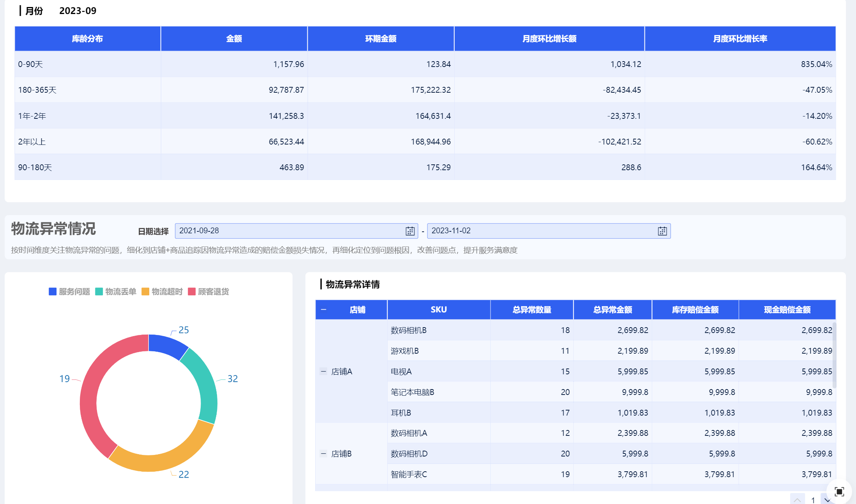Click the fullscreen icon at bottom right
The image size is (856, 504).
click(x=839, y=492)
